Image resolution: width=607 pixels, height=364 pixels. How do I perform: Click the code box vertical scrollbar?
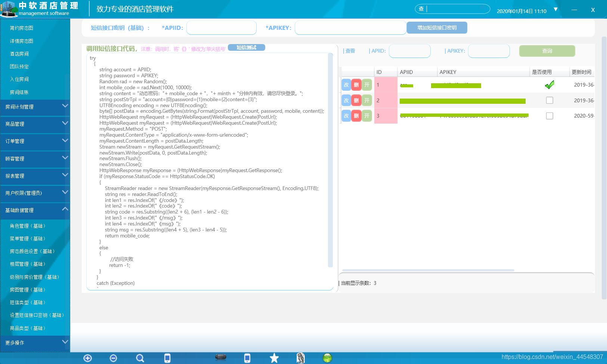pos(330,161)
